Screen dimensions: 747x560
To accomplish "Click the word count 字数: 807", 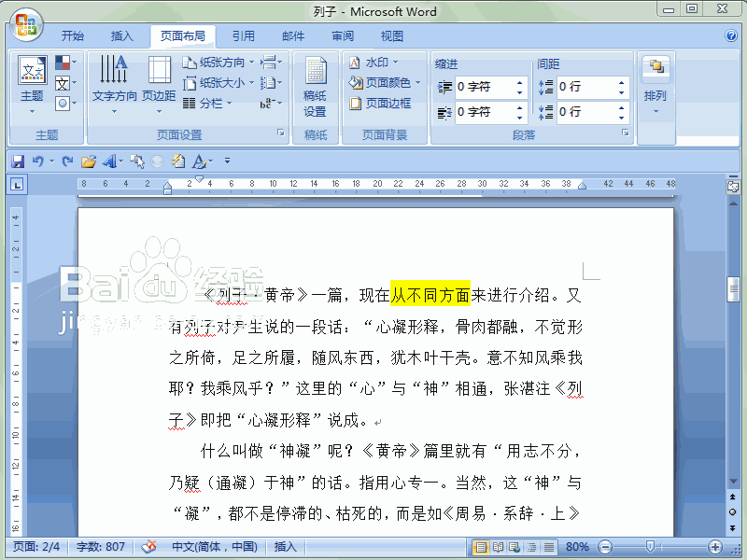I will [x=101, y=547].
